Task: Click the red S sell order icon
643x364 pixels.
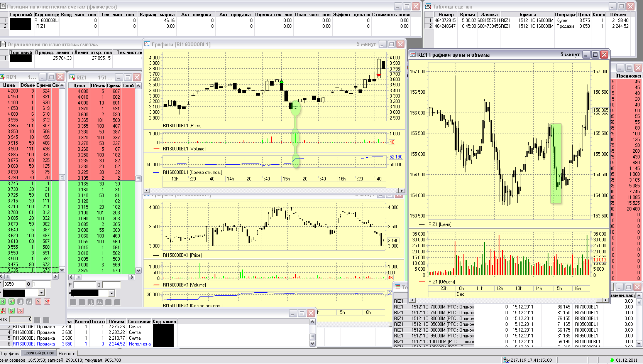Action: [38, 302]
